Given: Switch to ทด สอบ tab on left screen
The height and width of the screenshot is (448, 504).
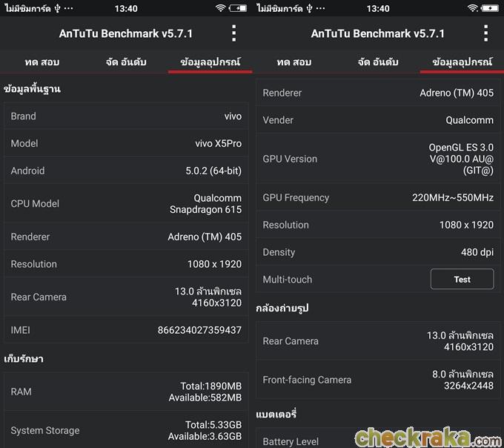Looking at the screenshot, I should 43,62.
